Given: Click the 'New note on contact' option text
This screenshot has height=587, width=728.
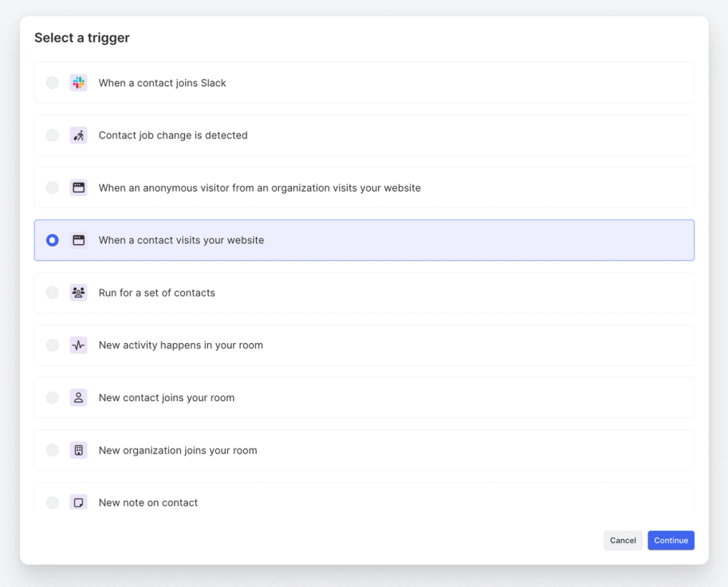Looking at the screenshot, I should click(148, 502).
